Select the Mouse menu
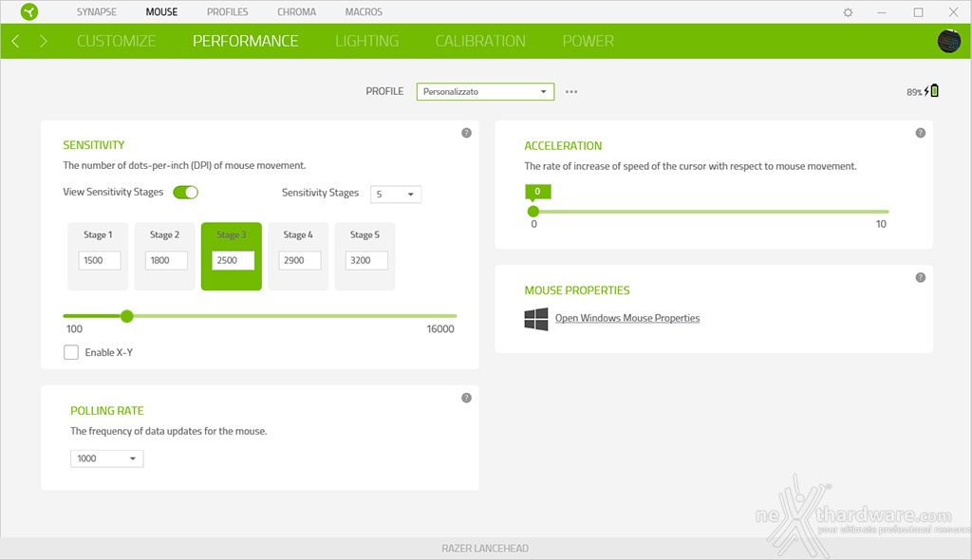 tap(161, 11)
